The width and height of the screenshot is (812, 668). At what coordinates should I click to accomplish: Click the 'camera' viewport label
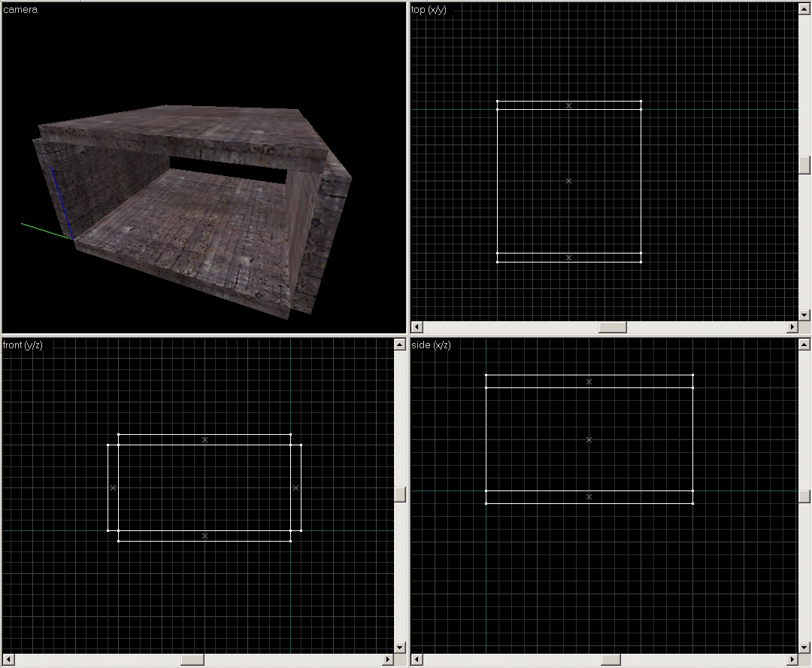(20, 9)
